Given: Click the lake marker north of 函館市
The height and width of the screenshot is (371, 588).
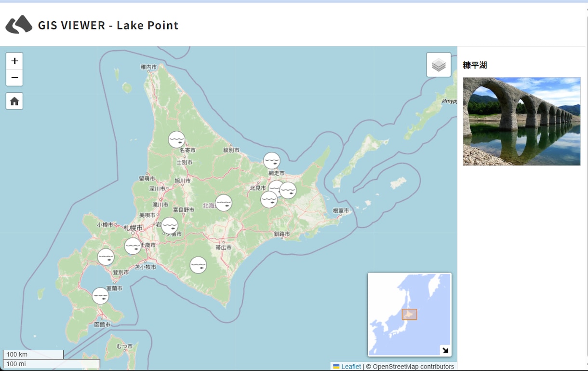Looking at the screenshot, I should (x=100, y=296).
